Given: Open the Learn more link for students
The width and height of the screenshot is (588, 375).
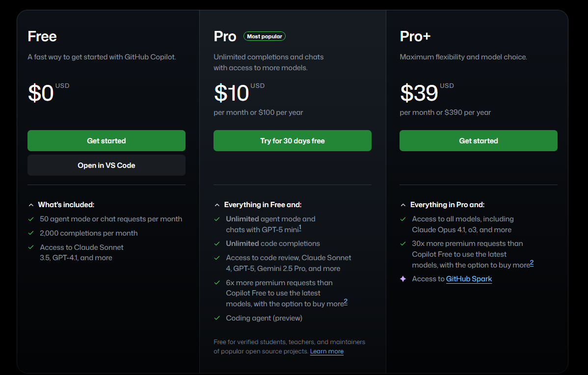Looking at the screenshot, I should [x=326, y=351].
